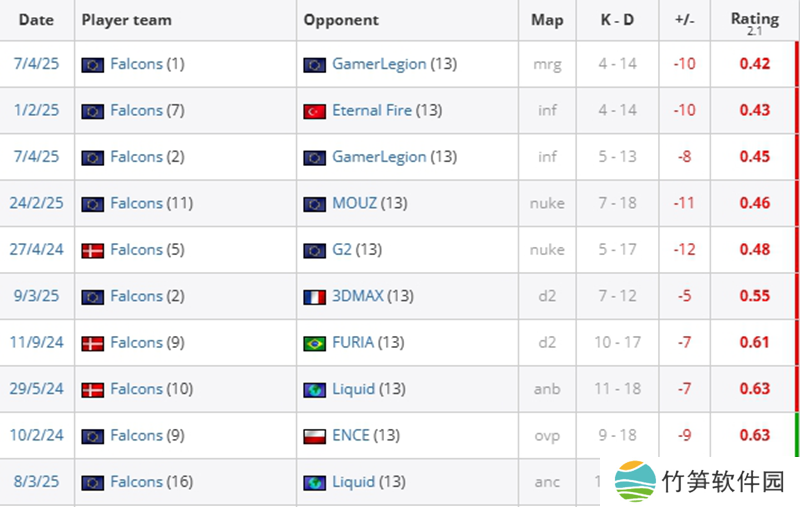Sort by Map column header
800x507 pixels.
tap(547, 20)
